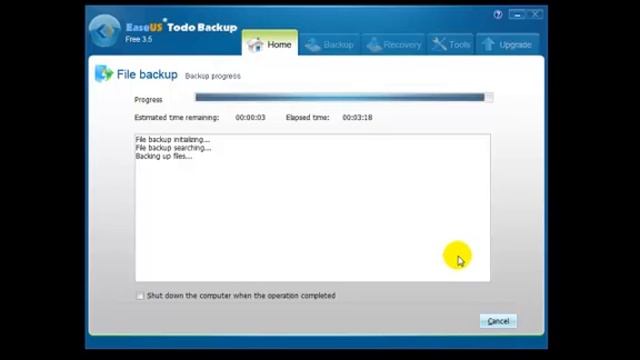Minimize the Todo Backup window
640x360 pixels.
coord(517,15)
